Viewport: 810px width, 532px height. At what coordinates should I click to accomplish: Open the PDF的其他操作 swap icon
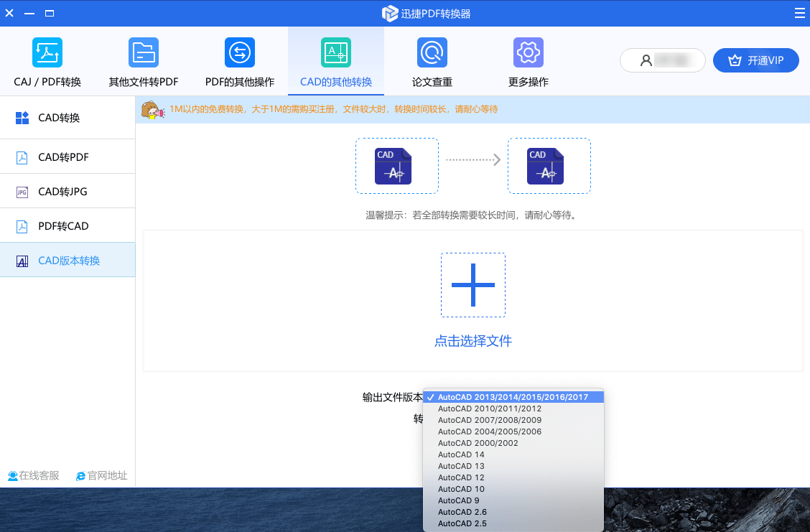pos(240,52)
